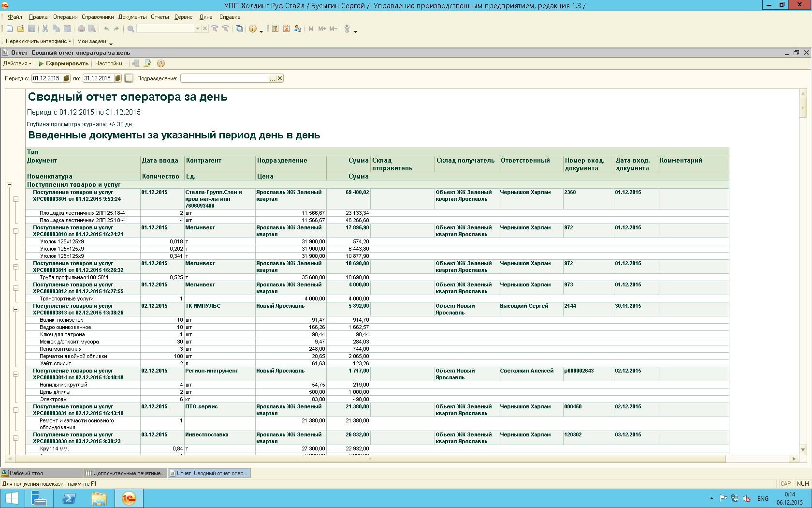The width and height of the screenshot is (812, 508).
Task: Collapse the Поступления товаров и услуг group
Action: click(9, 184)
